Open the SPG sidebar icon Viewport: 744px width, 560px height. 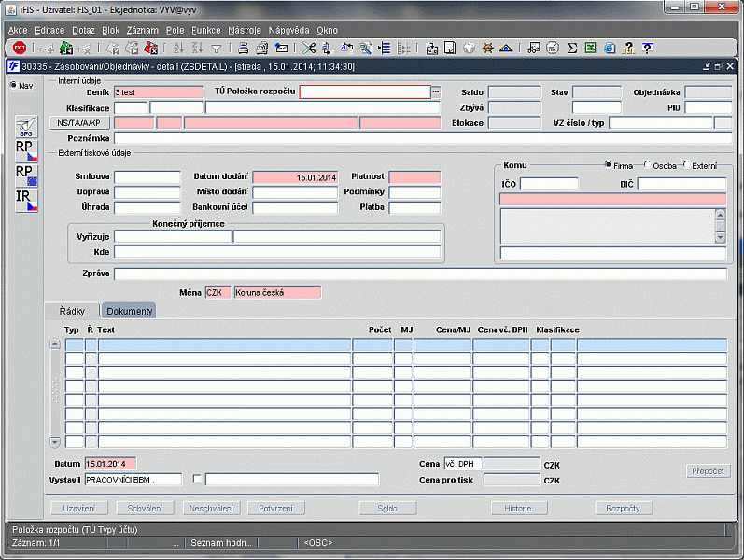26,126
